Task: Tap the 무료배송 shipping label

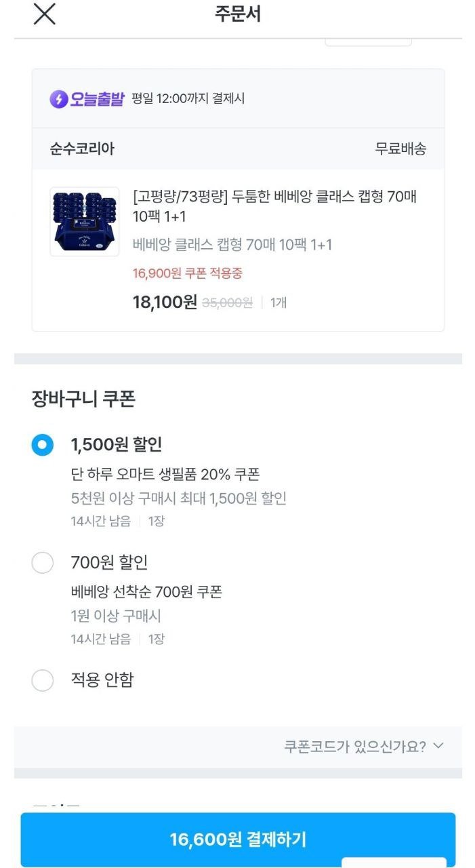Action: (400, 149)
